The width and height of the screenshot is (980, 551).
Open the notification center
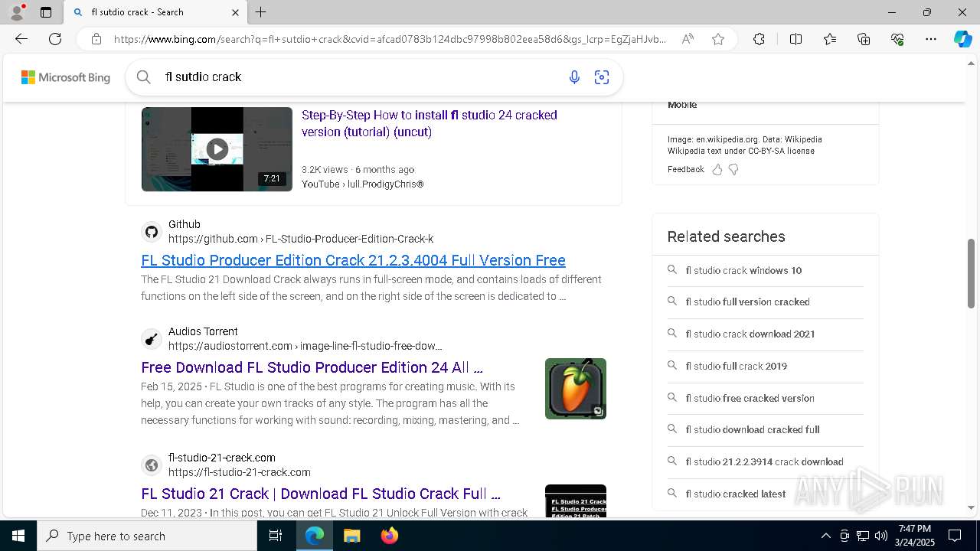pyautogui.click(x=955, y=536)
